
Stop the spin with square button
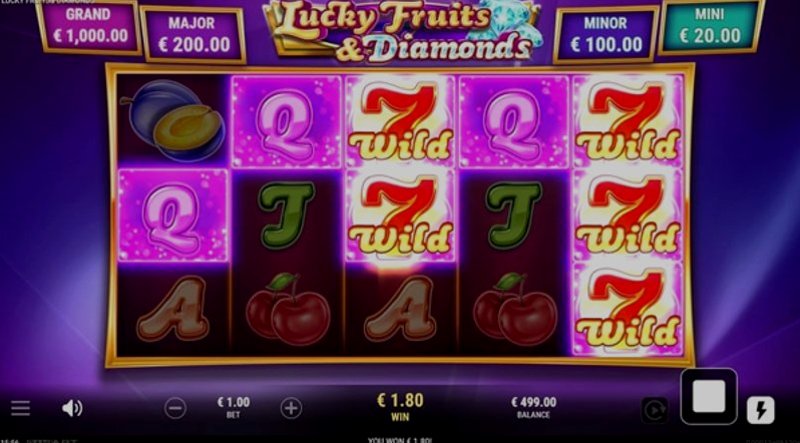click(x=709, y=396)
